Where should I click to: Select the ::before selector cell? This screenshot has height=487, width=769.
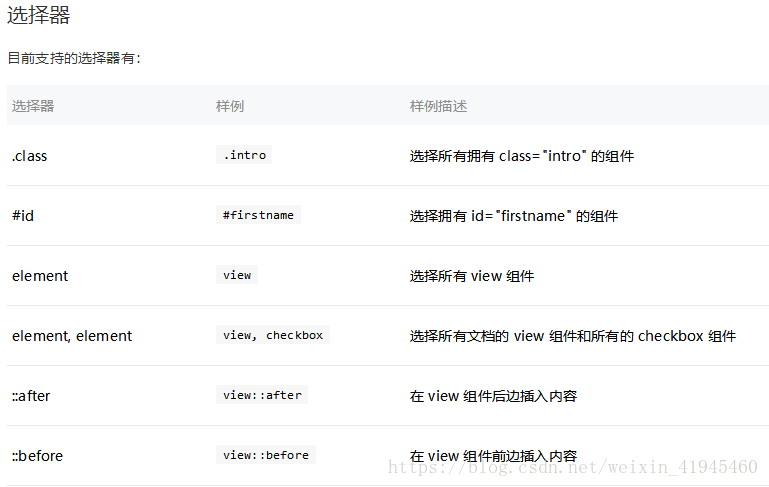37,456
